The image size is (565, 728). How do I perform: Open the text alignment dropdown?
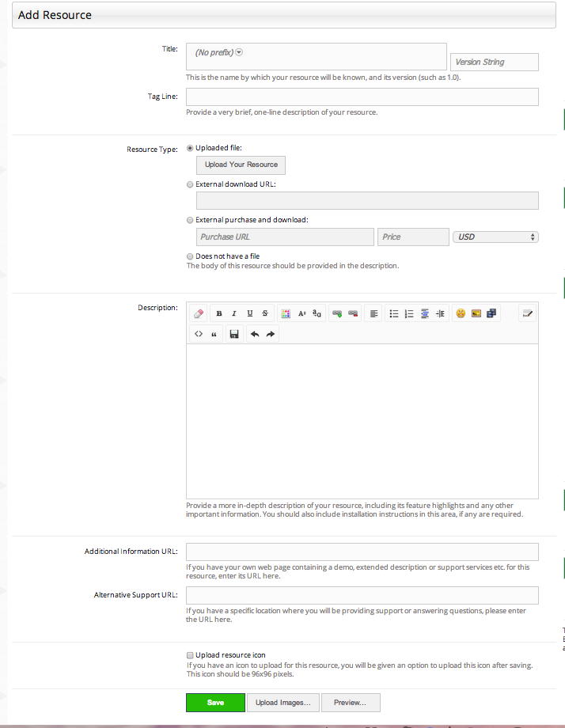coord(374,313)
